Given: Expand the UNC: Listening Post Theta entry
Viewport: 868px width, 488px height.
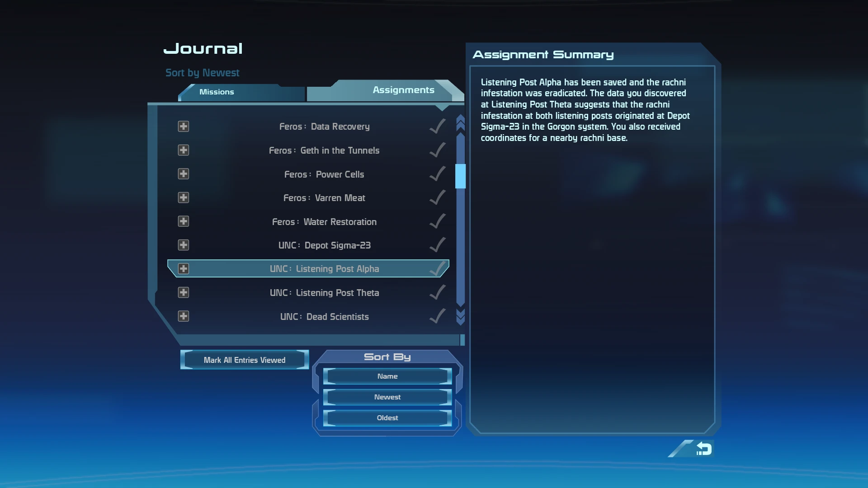Looking at the screenshot, I should coord(183,292).
